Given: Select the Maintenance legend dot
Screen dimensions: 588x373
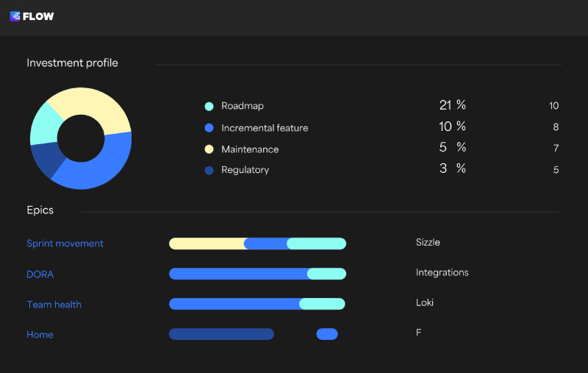Looking at the screenshot, I should (209, 149).
